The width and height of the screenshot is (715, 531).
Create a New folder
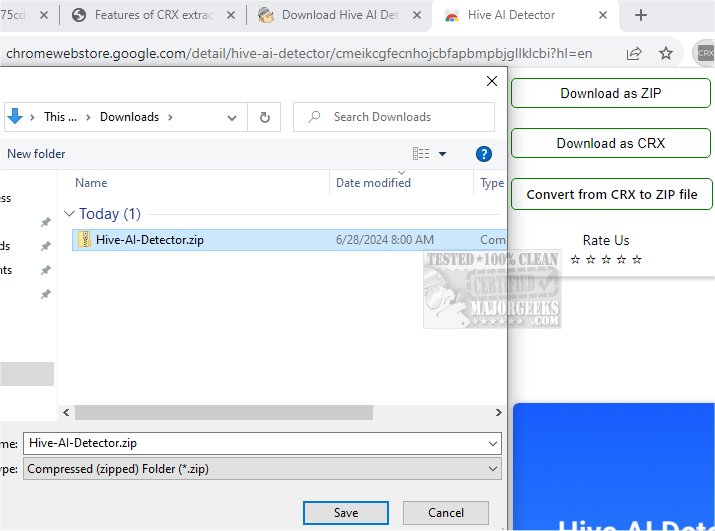pyautogui.click(x=36, y=154)
